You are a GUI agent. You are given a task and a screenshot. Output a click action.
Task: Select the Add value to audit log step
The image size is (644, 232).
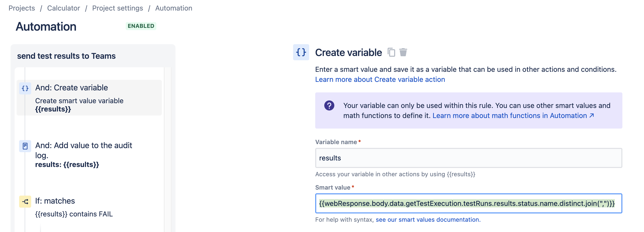point(89,154)
